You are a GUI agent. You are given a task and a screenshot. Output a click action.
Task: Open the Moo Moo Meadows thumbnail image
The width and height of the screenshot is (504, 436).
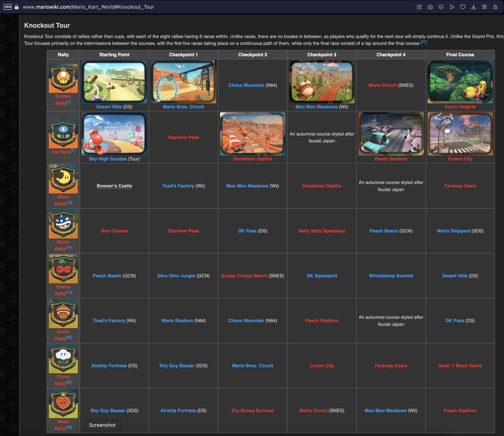click(x=322, y=82)
